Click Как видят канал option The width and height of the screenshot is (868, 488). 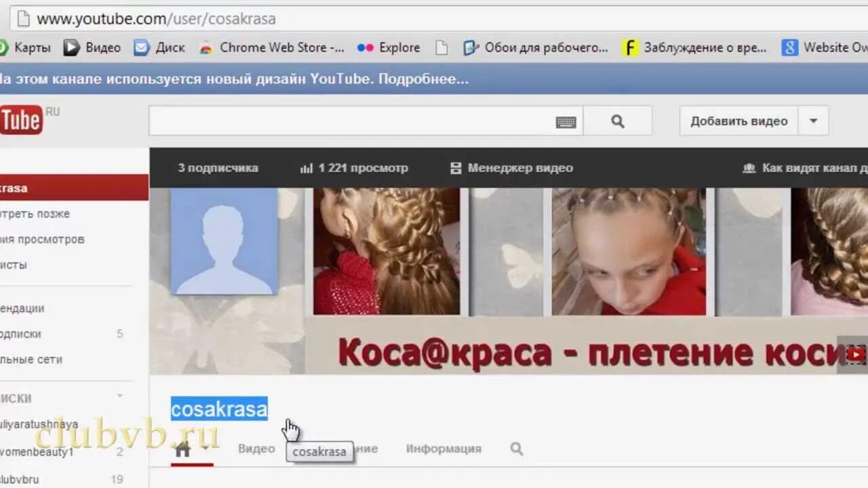pyautogui.click(x=806, y=168)
